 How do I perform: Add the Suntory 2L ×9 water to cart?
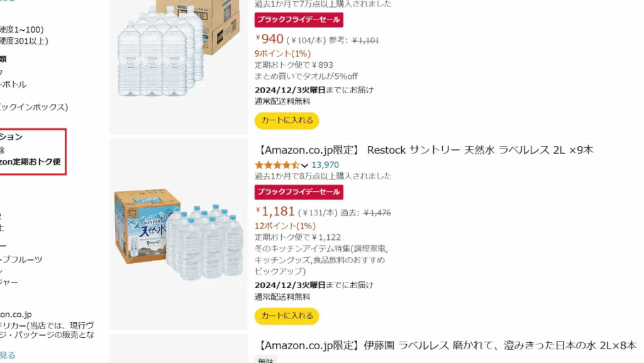pyautogui.click(x=287, y=316)
